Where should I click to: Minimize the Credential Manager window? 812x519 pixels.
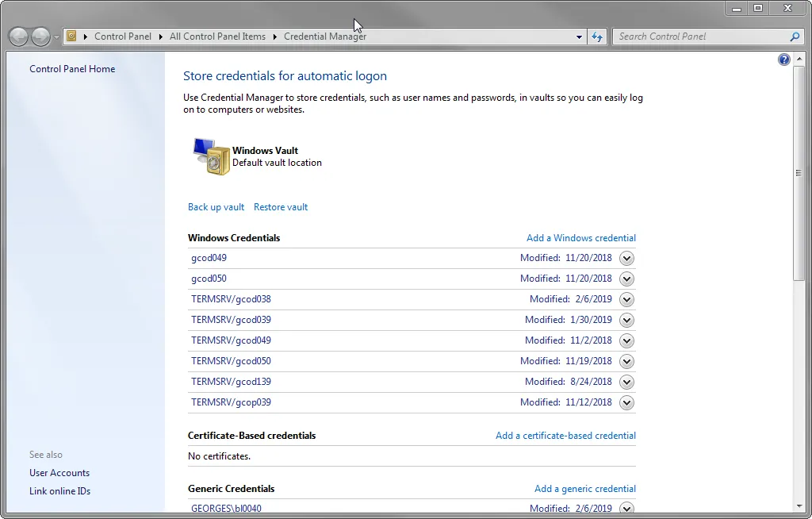[x=737, y=8]
